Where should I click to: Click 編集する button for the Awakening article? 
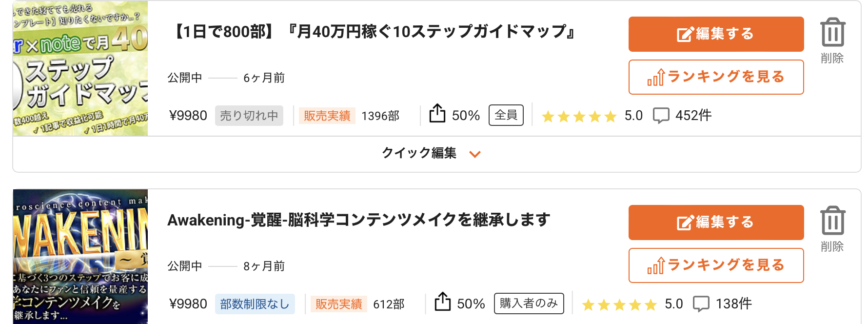point(716,223)
